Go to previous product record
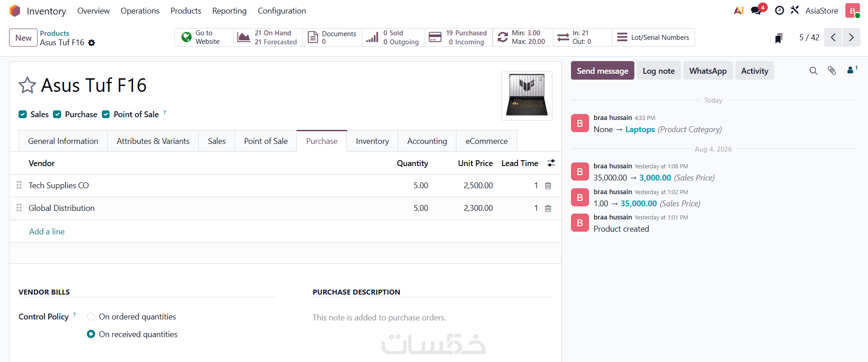The width and height of the screenshot is (868, 362). pyautogui.click(x=833, y=38)
